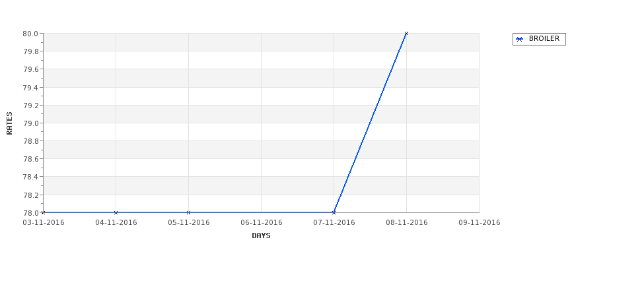Click the 79.4 rate axis label
Screen dimensions: 644x283
click(30, 87)
